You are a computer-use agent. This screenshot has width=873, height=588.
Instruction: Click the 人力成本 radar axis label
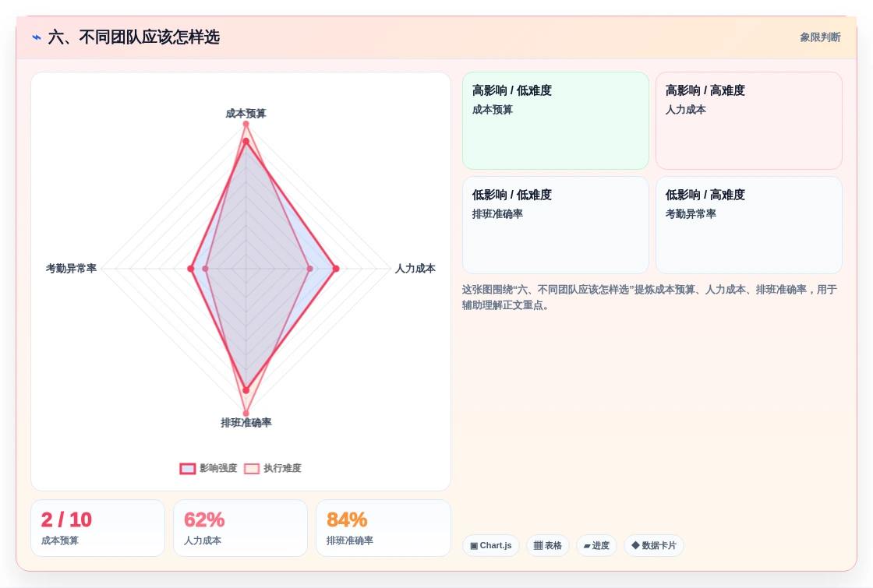point(415,269)
